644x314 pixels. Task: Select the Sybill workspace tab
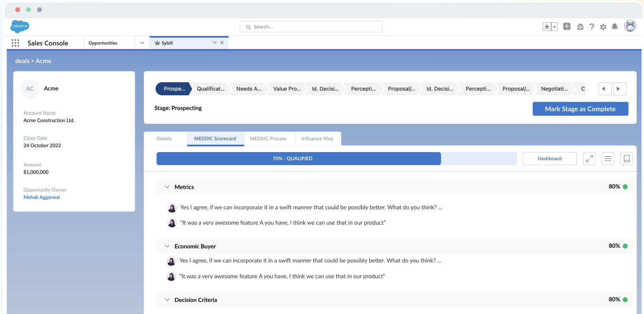coord(189,43)
